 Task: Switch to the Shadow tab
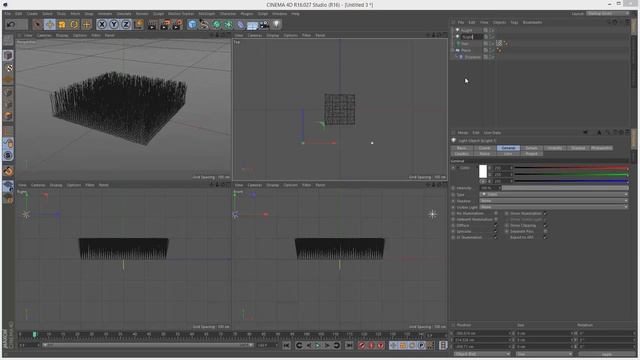(x=578, y=148)
